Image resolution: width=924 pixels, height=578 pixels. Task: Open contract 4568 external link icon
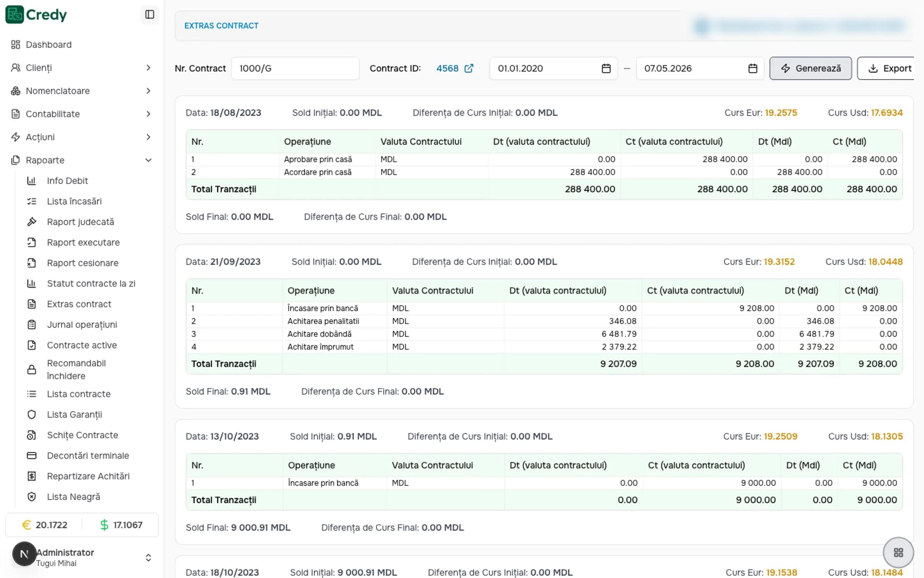pyautogui.click(x=468, y=68)
